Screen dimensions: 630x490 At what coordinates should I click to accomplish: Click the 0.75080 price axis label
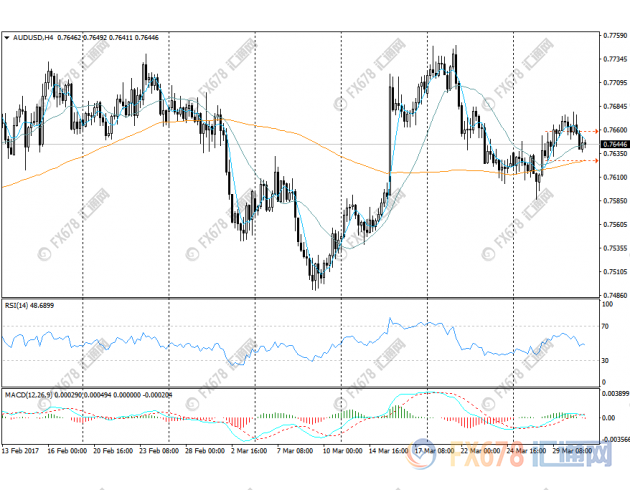point(614,271)
